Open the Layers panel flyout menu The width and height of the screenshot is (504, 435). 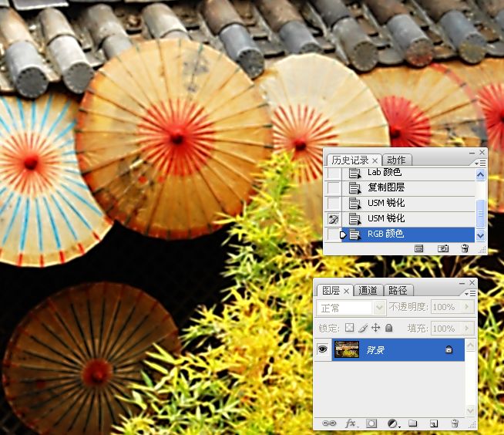471,293
